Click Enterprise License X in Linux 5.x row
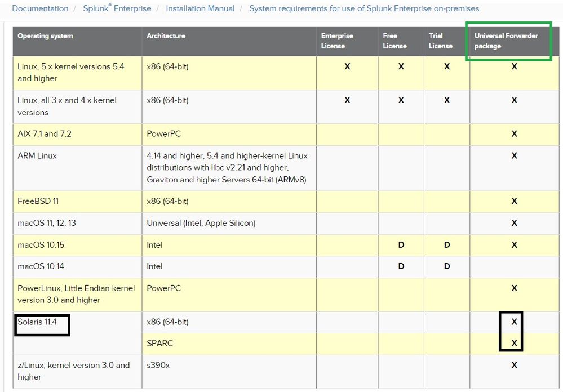The image size is (563, 392). tap(347, 66)
